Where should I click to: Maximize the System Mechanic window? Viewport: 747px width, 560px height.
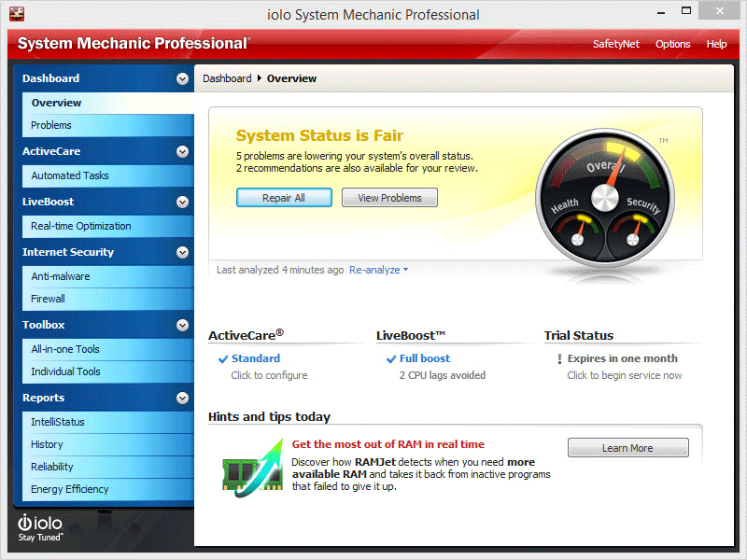pyautogui.click(x=686, y=11)
